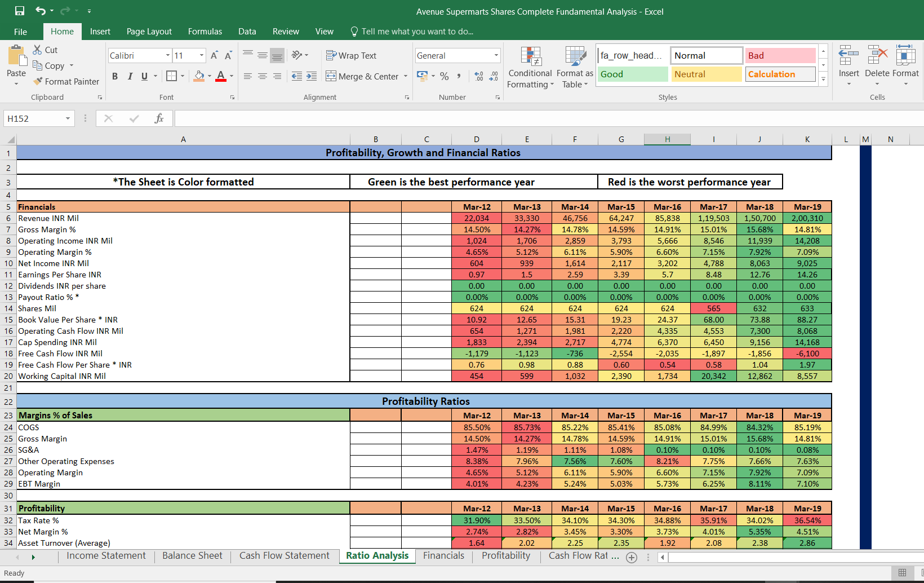
Task: Click the Format cells icon
Action: coord(905,56)
